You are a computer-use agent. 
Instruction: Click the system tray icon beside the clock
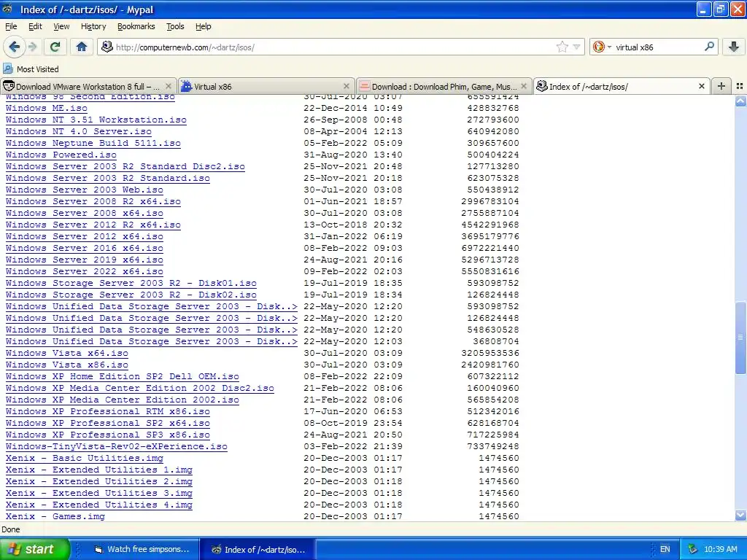pyautogui.click(x=693, y=549)
